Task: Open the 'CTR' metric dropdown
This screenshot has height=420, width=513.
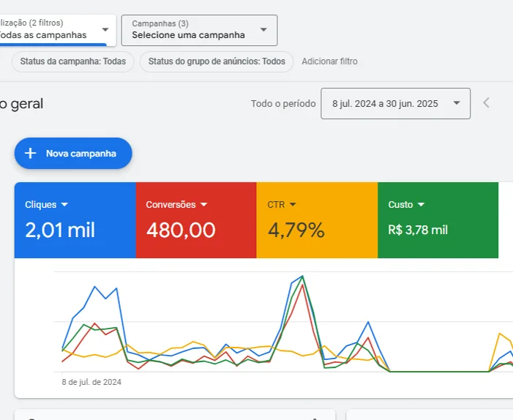Action: click(x=282, y=205)
